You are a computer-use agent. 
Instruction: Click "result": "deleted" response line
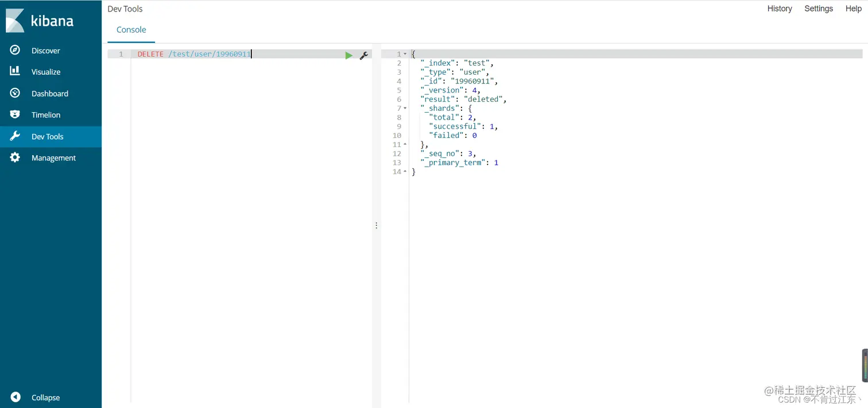pyautogui.click(x=463, y=99)
